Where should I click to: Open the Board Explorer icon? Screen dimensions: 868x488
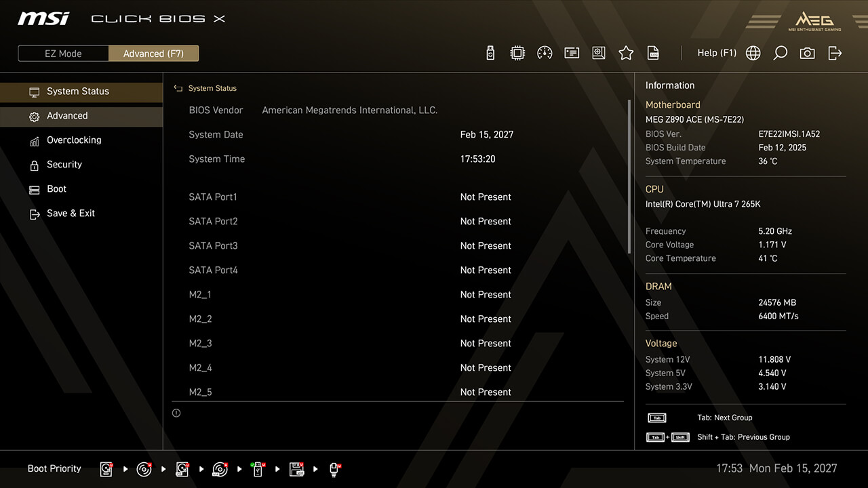pos(599,53)
